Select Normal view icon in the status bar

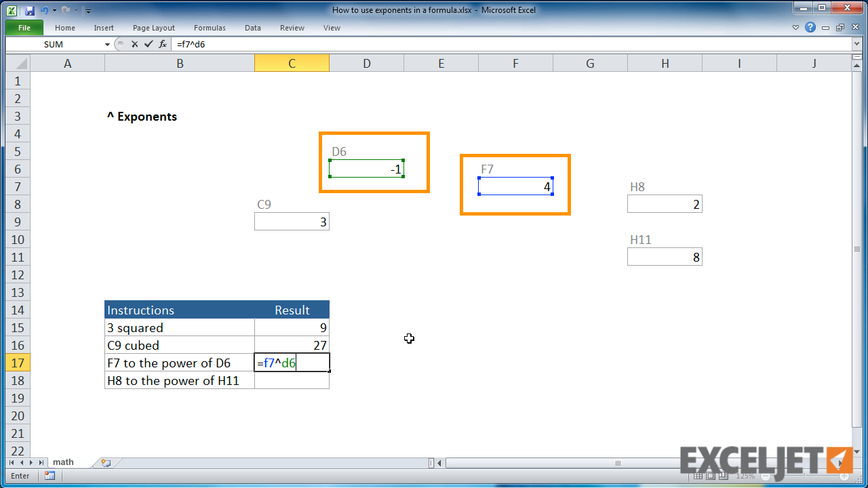698,476
